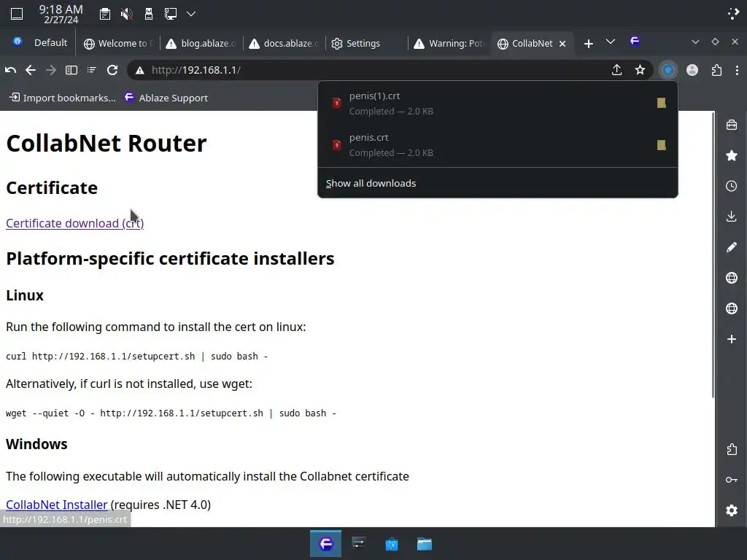Open settings gear in right sidebar
Screen dimensions: 747x560
732,510
